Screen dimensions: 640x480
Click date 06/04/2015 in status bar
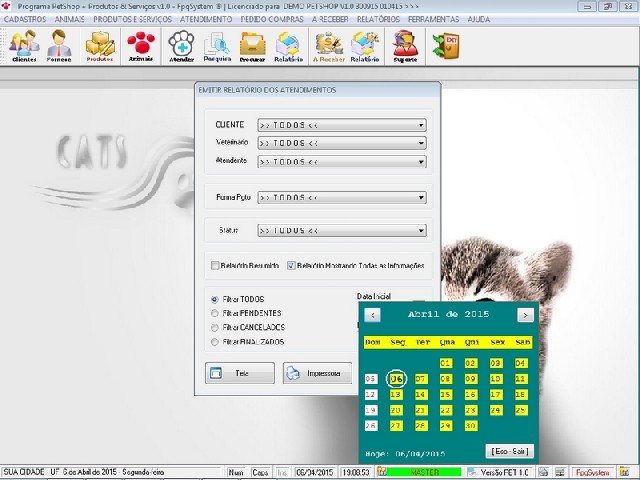click(x=315, y=472)
